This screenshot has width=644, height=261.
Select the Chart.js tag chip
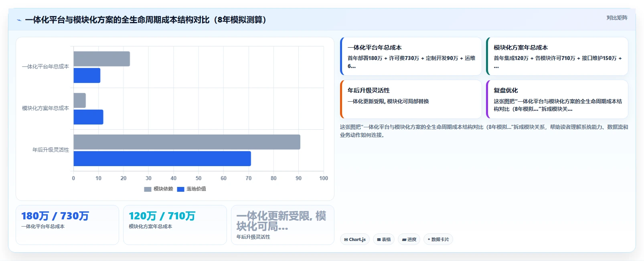355,239
